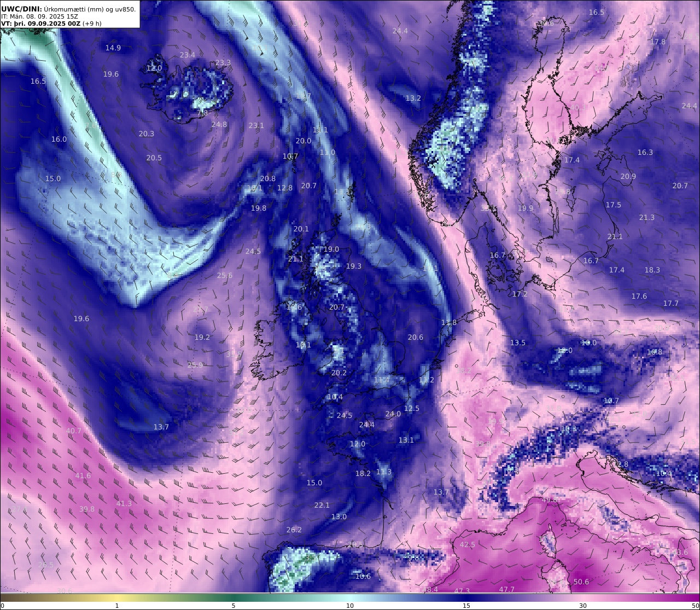Screen dimensions: 700x610
Task: Click the 19.8 map value
Action: (x=258, y=208)
